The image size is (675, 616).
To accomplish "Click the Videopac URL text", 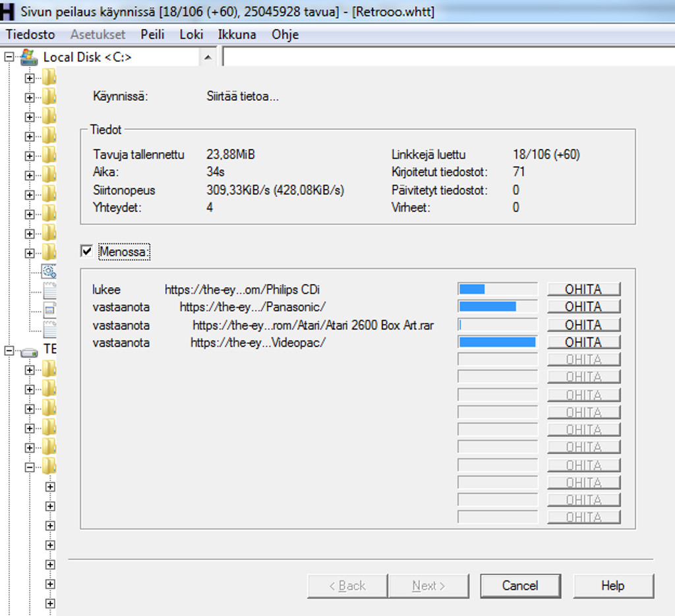I will [258, 343].
